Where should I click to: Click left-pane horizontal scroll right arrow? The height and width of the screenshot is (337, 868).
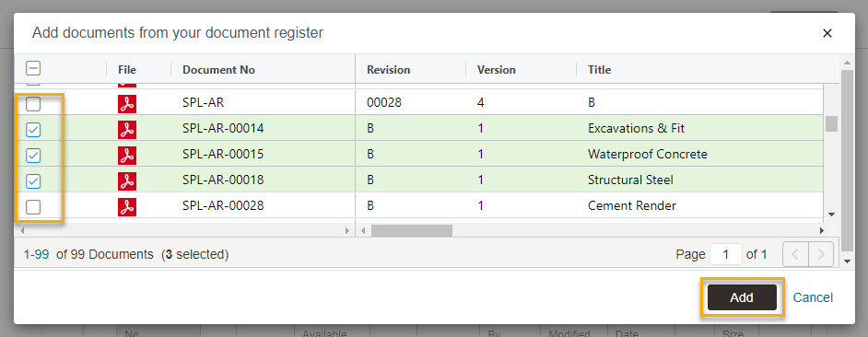click(x=347, y=230)
